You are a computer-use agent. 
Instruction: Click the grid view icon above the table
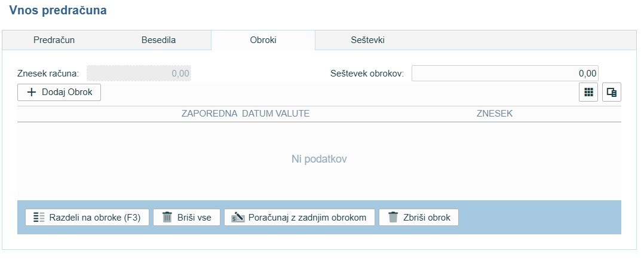[x=588, y=92]
